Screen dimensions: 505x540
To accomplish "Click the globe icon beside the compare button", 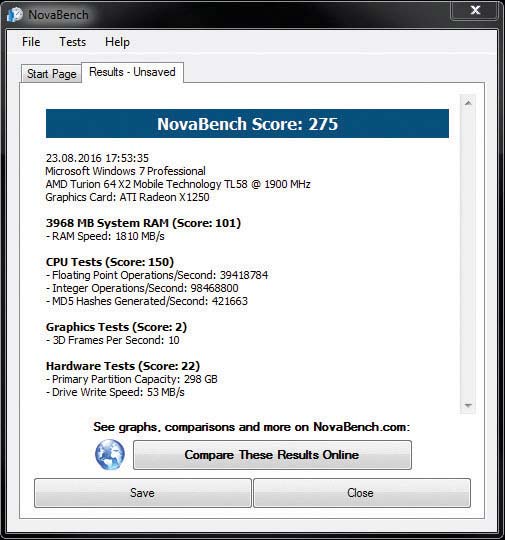I will [x=110, y=455].
